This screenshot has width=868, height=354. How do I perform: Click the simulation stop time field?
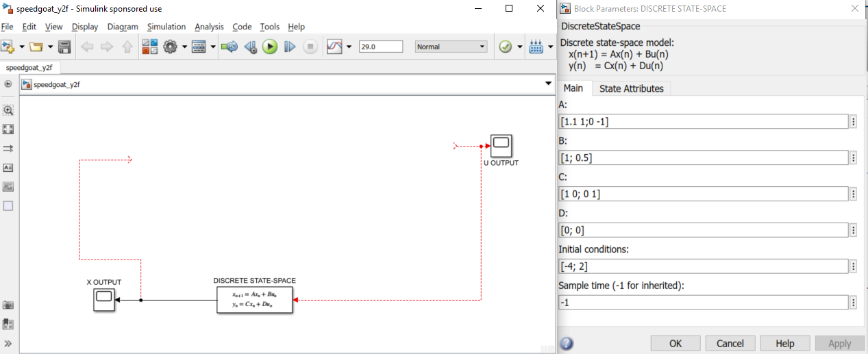(381, 47)
